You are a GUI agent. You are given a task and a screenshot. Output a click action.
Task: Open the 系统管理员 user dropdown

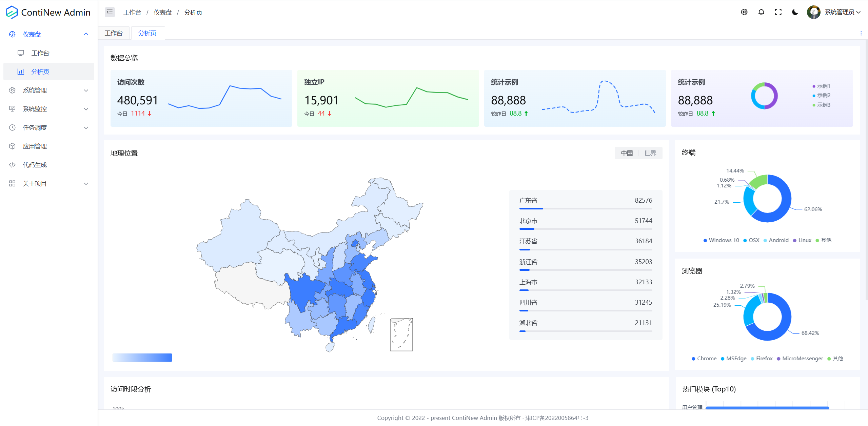(839, 12)
